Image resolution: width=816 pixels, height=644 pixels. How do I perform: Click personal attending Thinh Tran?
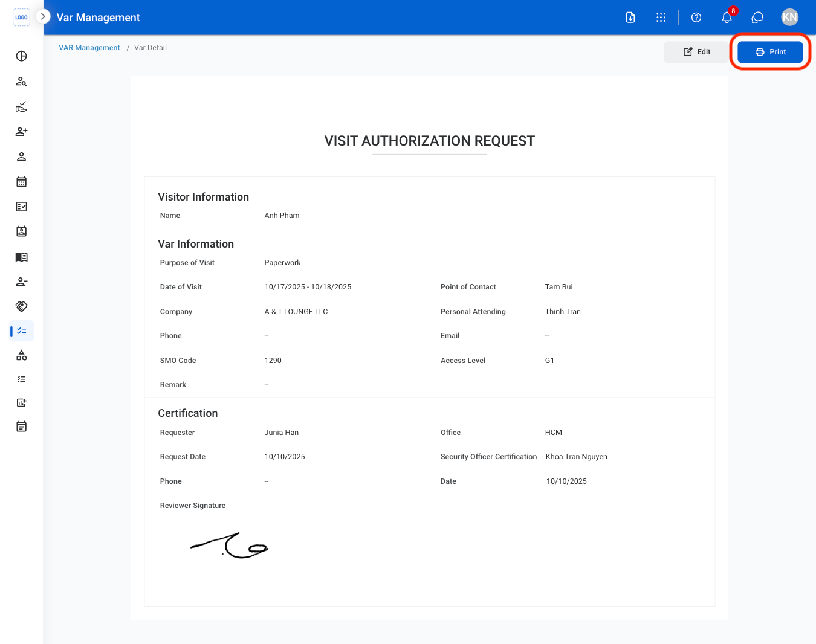click(x=563, y=312)
